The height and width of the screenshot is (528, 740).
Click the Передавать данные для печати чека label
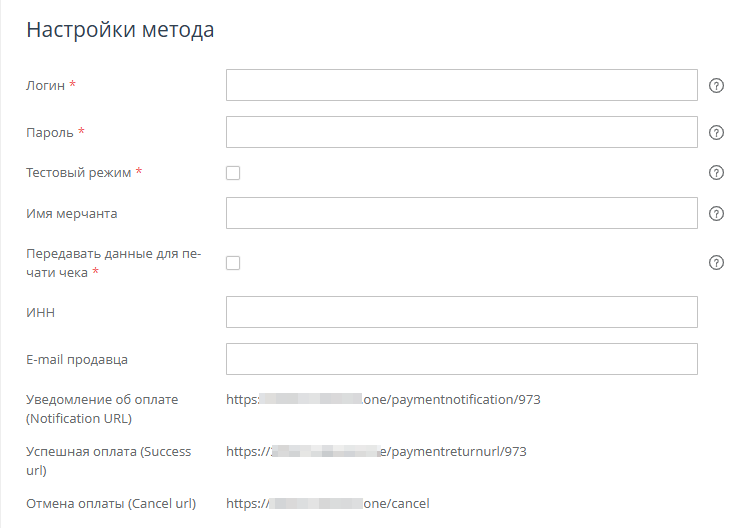tap(113, 263)
